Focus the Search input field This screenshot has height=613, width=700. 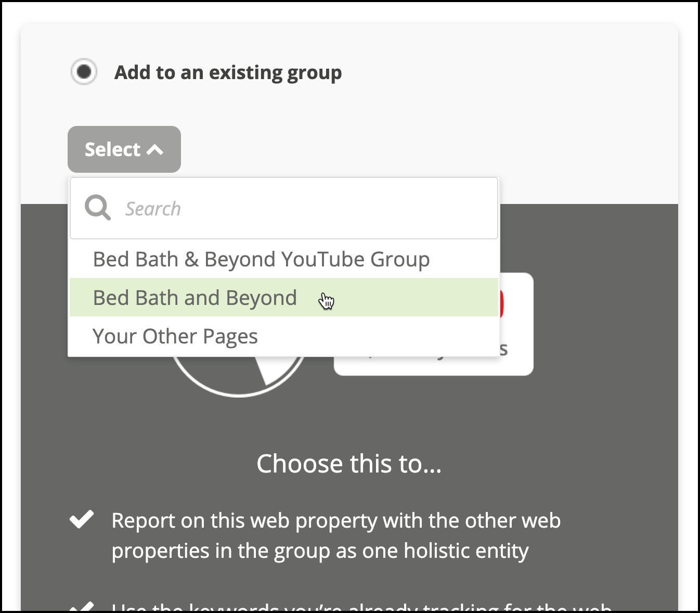(x=284, y=209)
